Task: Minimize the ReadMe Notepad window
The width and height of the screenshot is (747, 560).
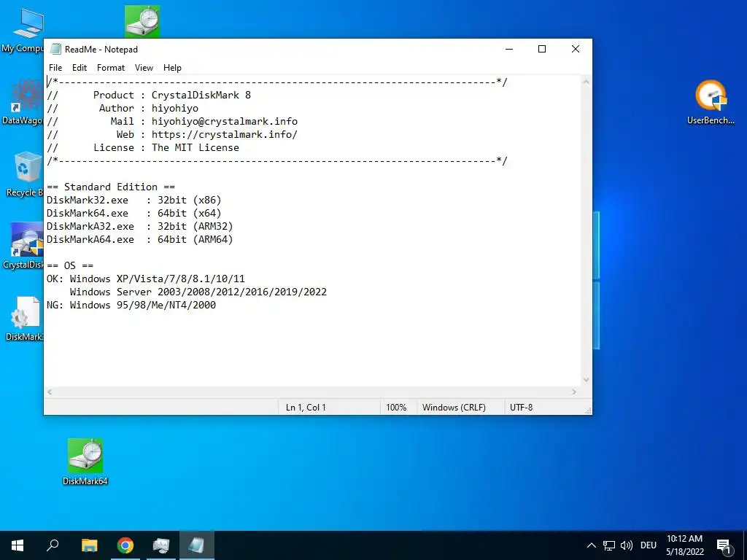Action: [x=509, y=49]
